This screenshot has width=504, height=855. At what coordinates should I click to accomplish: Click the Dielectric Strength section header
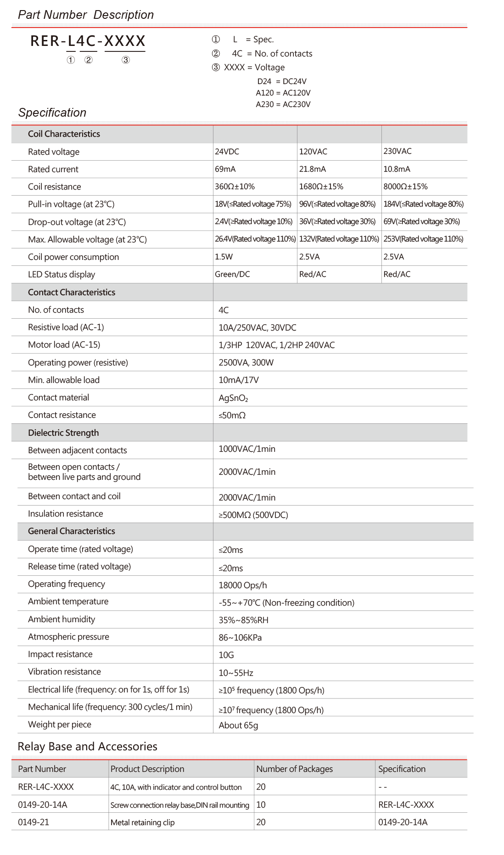(63, 433)
